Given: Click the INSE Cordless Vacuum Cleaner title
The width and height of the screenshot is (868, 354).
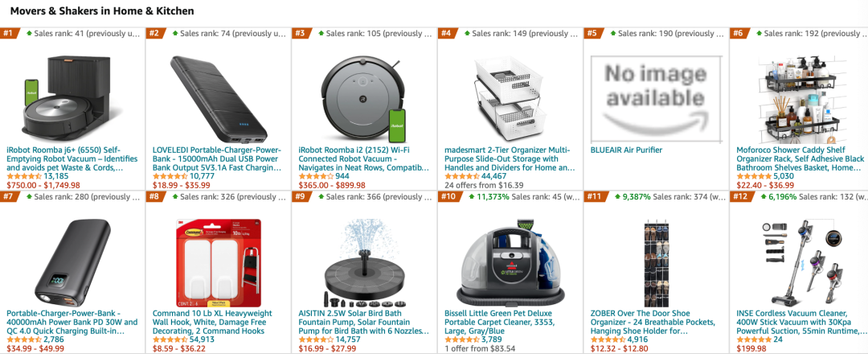Looking at the screenshot, I should pyautogui.click(x=801, y=322).
